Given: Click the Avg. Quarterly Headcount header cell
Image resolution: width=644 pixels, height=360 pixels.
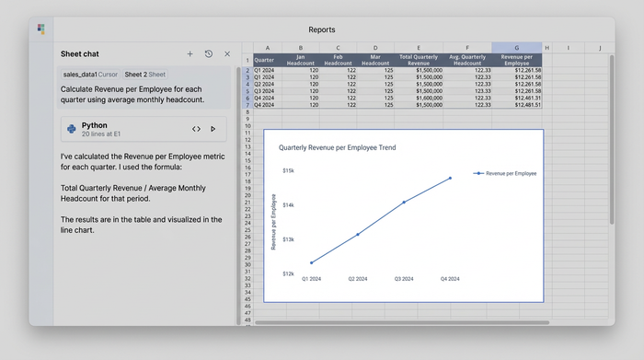Looking at the screenshot, I should [467, 60].
